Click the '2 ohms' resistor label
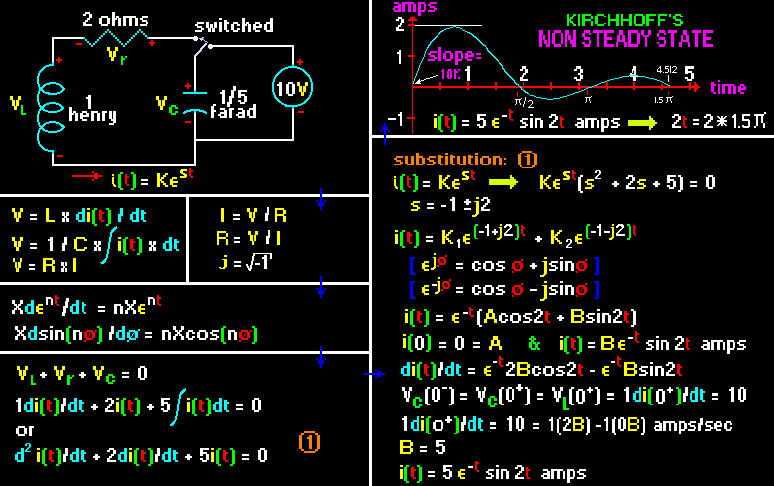Image resolution: width=774 pixels, height=486 pixels. 116,20
